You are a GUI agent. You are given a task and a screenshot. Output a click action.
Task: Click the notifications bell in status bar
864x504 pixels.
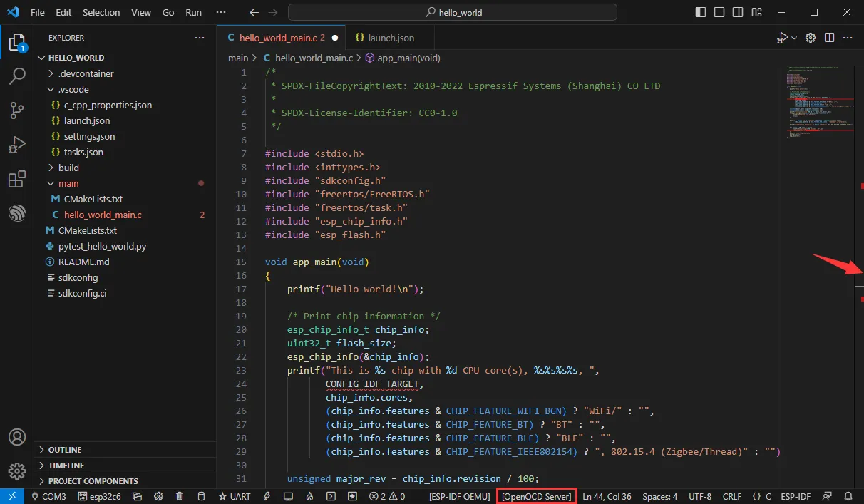tap(848, 496)
